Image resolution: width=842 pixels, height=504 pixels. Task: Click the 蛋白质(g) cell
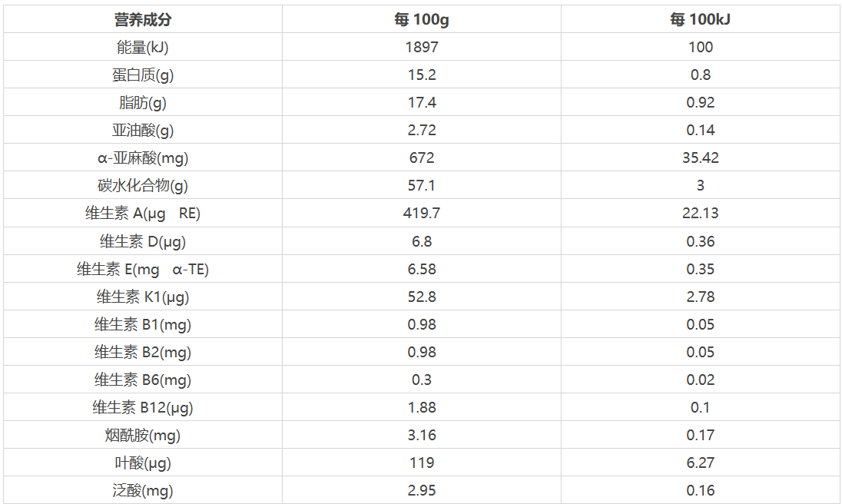click(x=142, y=75)
